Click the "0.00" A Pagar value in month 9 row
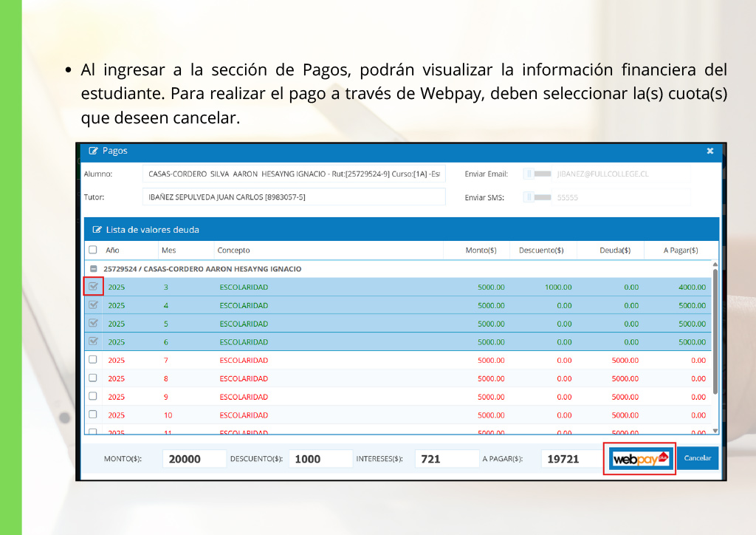This screenshot has height=535, width=756. click(x=698, y=397)
